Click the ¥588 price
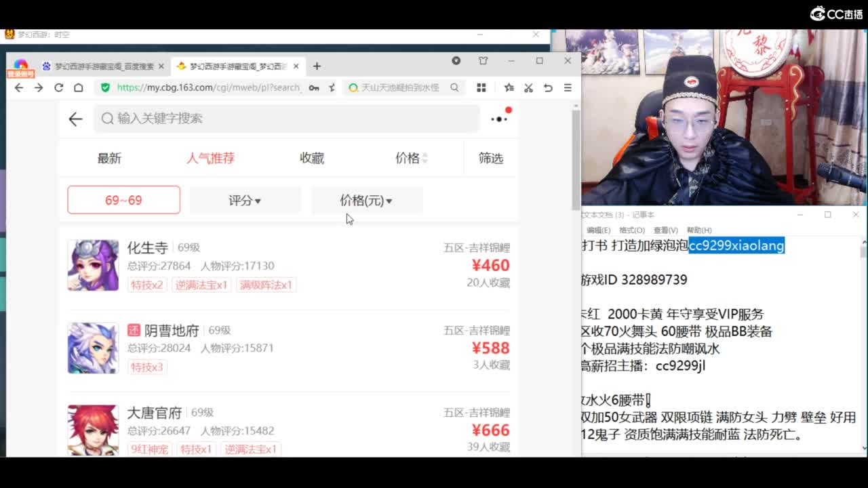The image size is (868, 488). 490,348
